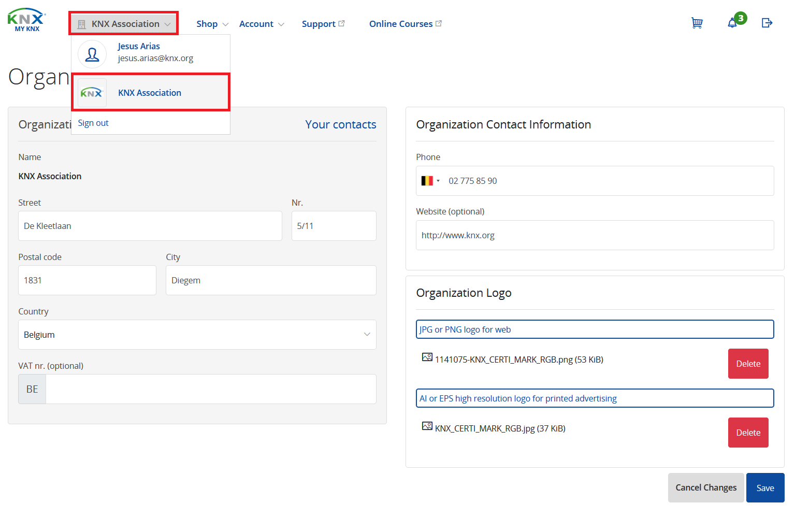Open the shopping cart

pyautogui.click(x=697, y=23)
